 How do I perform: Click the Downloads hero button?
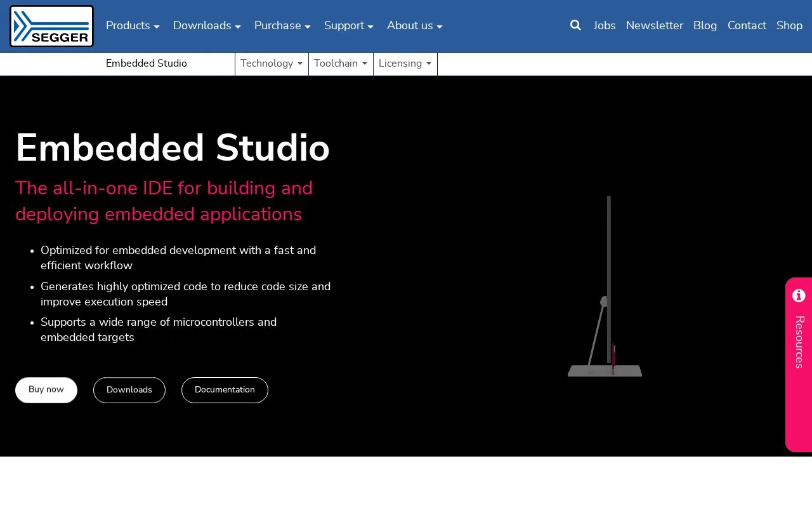[129, 390]
